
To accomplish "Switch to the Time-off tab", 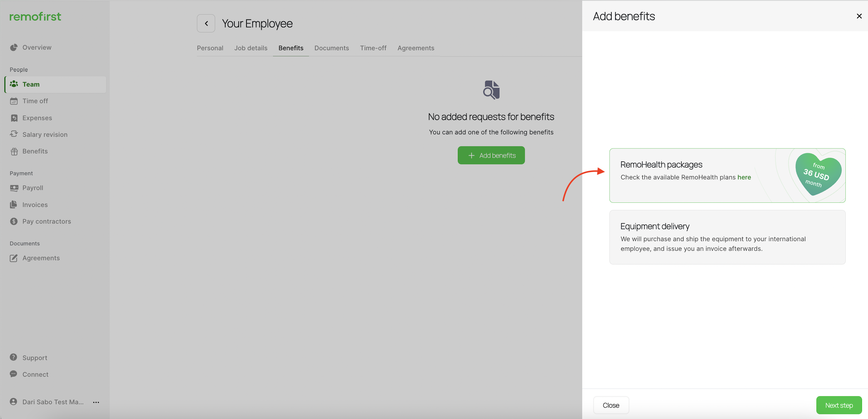I will 373,48.
